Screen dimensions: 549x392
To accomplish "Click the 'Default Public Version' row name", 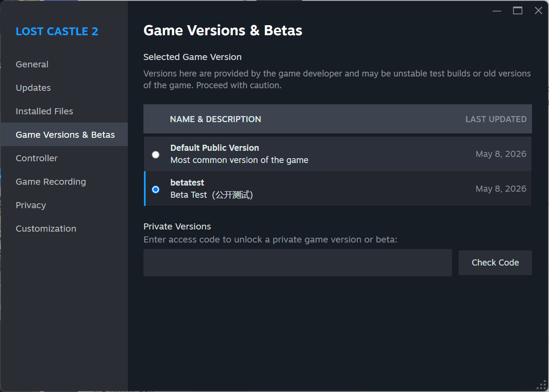I will [215, 148].
